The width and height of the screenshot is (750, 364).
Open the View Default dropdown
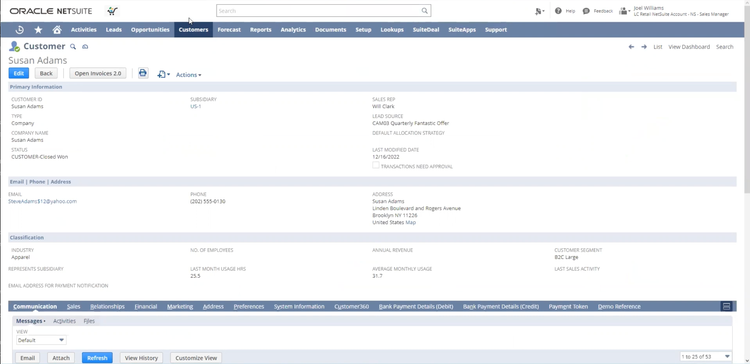(x=41, y=340)
